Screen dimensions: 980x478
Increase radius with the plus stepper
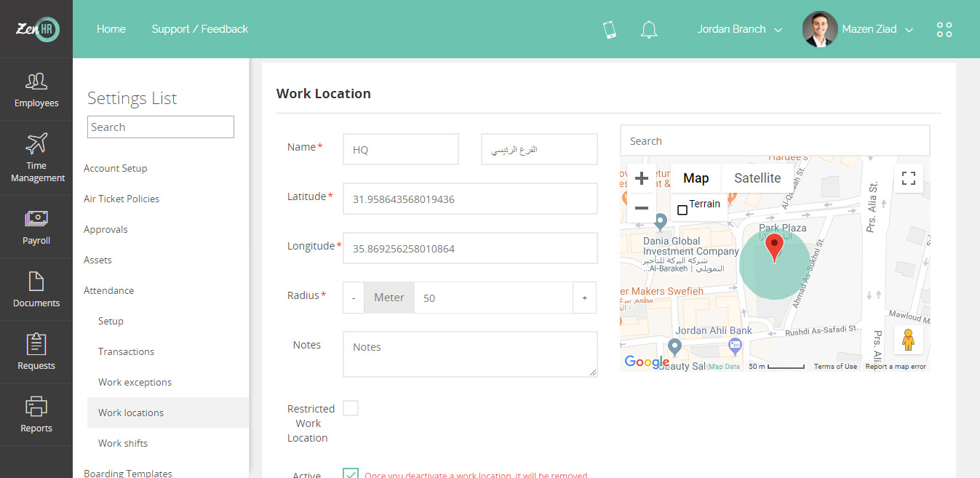pyautogui.click(x=585, y=298)
